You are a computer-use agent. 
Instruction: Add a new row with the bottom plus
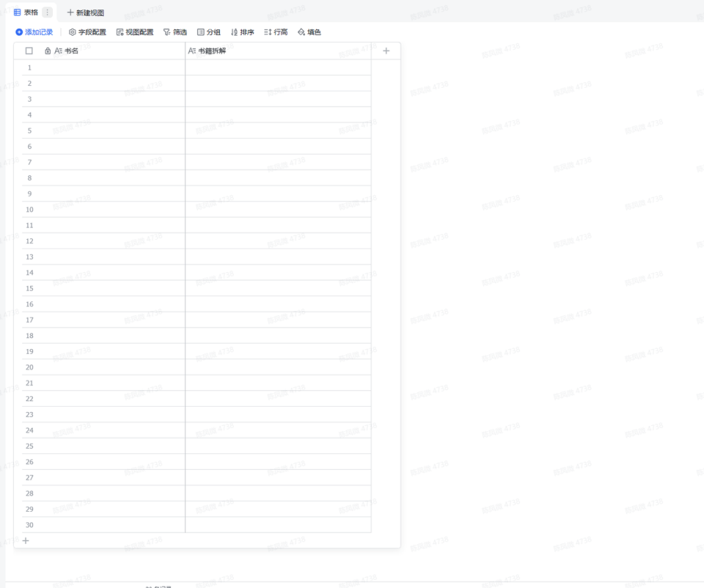(25, 541)
